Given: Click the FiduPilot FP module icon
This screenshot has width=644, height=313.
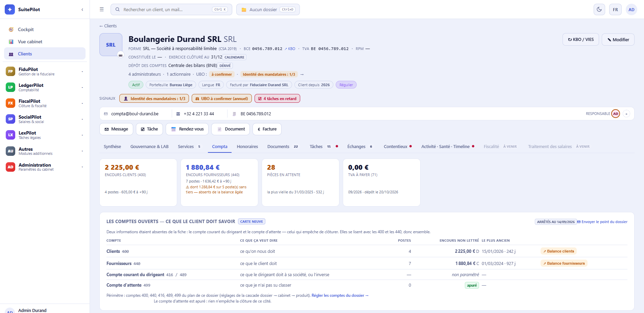Looking at the screenshot, I should [10, 71].
